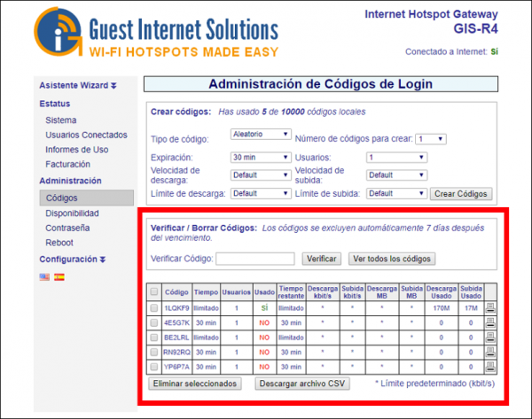Click the Tiempo restante column header
Screen dimensions: 532x419
coord(291,291)
